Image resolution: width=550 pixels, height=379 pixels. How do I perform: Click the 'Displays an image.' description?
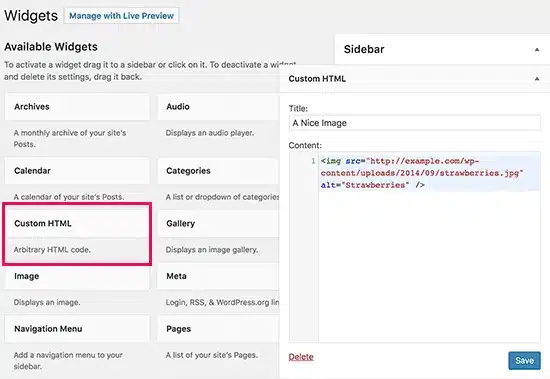click(47, 302)
